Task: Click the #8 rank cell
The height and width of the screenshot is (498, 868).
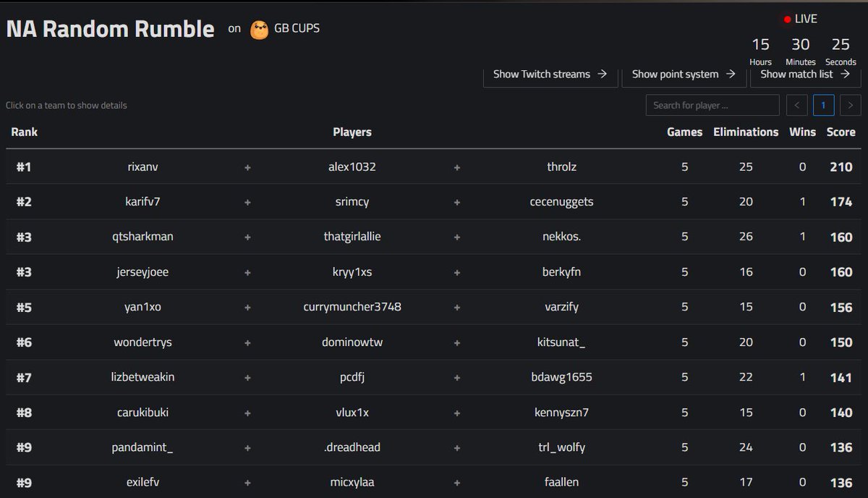Action: (x=24, y=413)
